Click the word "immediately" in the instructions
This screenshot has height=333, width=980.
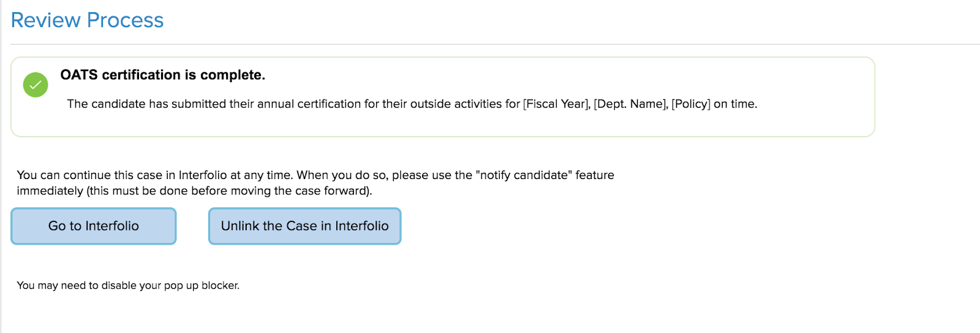(x=50, y=191)
